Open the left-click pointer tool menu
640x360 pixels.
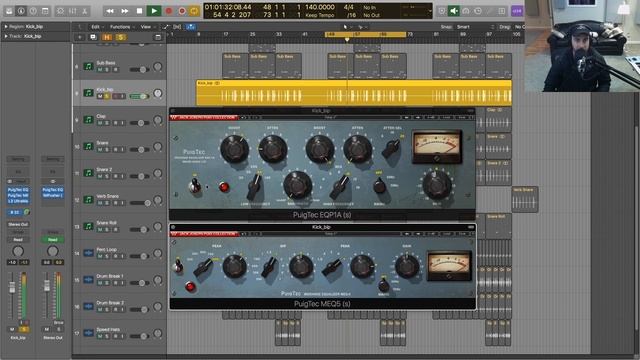coord(346,27)
